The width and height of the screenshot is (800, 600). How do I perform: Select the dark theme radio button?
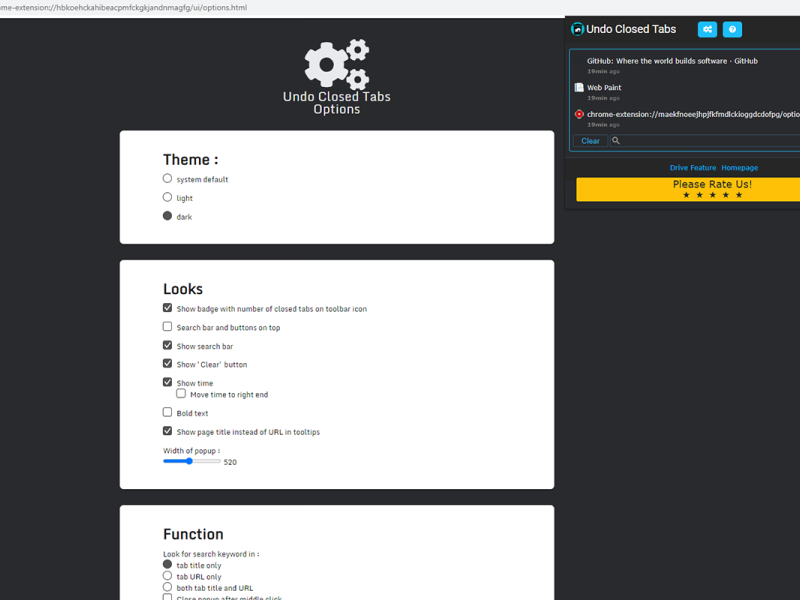pyautogui.click(x=167, y=216)
